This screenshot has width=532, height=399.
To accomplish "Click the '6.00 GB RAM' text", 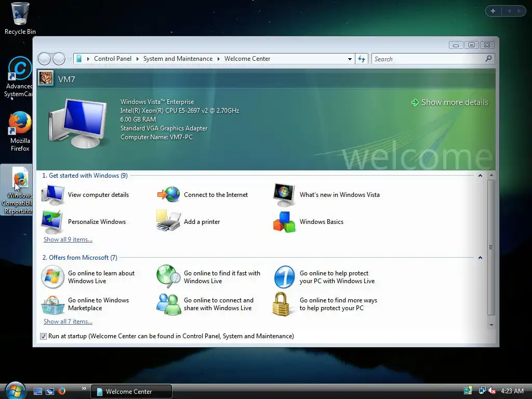I will pyautogui.click(x=138, y=119).
